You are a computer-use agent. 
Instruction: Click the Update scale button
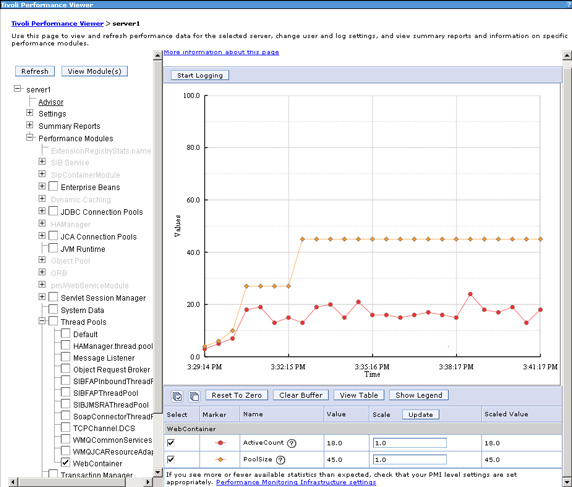(421, 415)
